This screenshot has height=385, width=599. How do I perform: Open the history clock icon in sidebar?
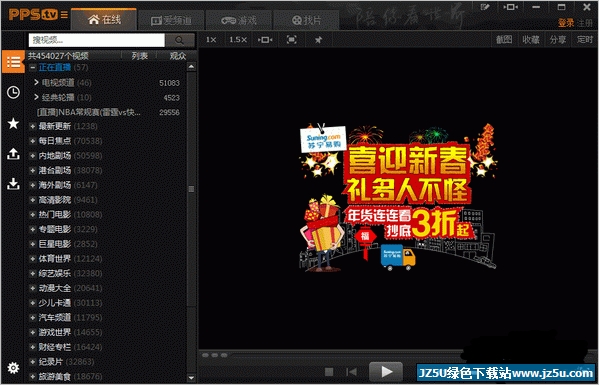coord(13,92)
